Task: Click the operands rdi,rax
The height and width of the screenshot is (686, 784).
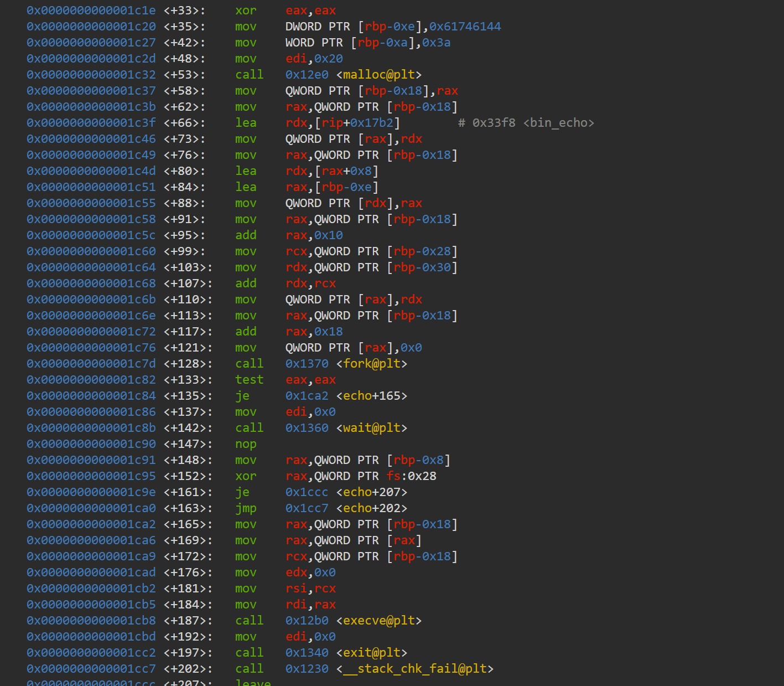Action: [x=311, y=605]
